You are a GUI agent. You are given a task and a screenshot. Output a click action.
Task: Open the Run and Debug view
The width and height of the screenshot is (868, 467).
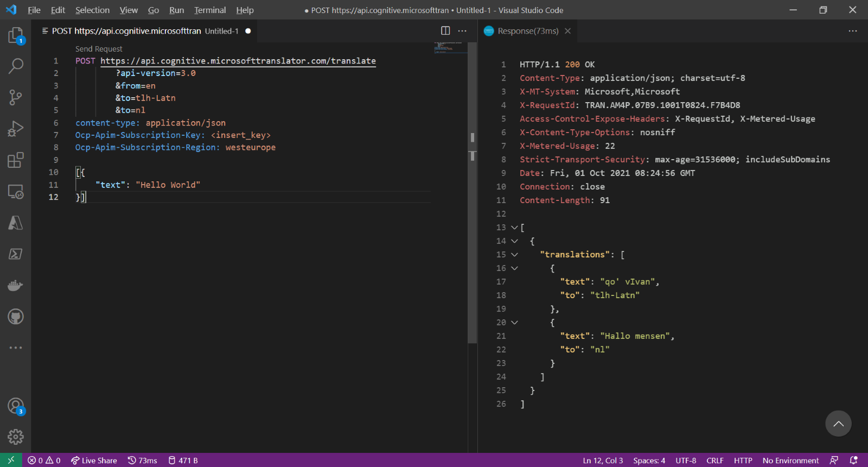pyautogui.click(x=15, y=129)
